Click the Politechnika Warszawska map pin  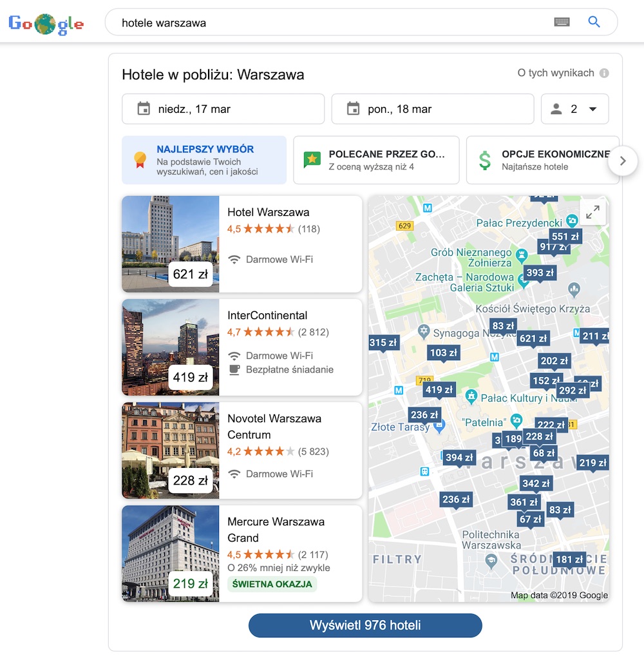[x=491, y=561]
